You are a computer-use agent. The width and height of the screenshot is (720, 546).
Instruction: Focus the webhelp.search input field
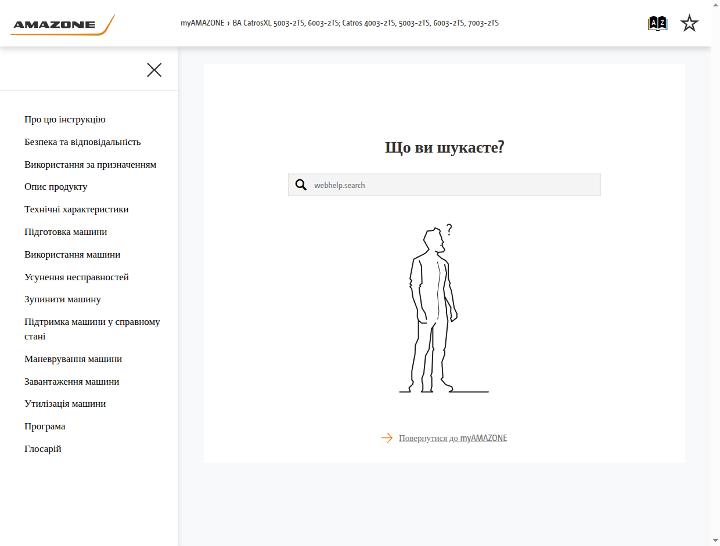(x=444, y=185)
